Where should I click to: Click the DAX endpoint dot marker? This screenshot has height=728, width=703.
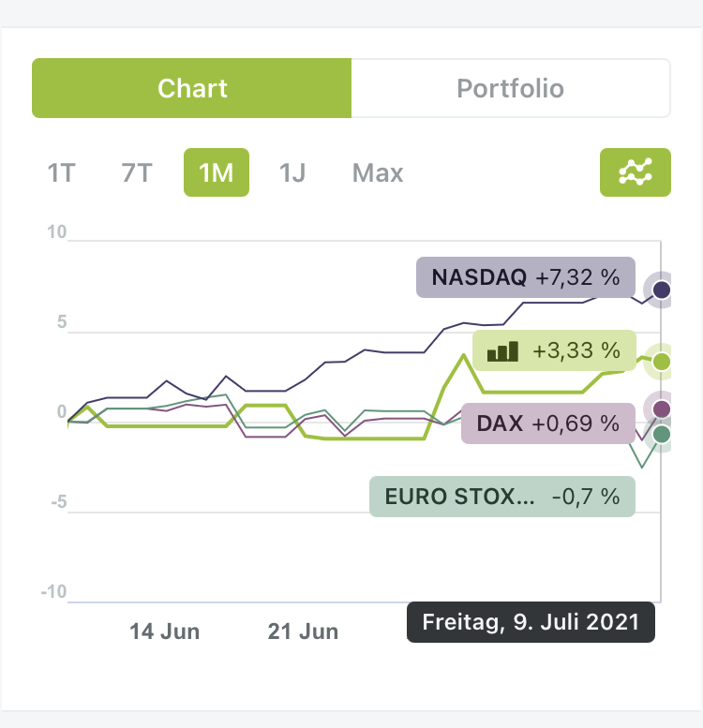pyautogui.click(x=662, y=409)
